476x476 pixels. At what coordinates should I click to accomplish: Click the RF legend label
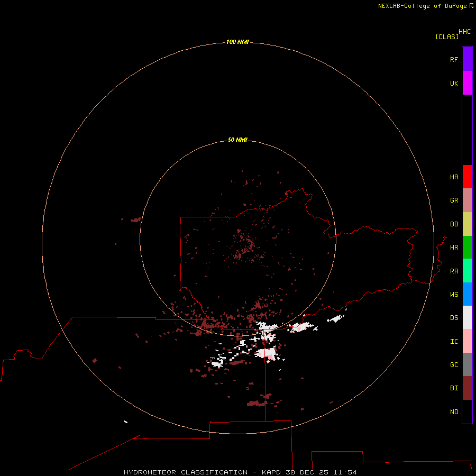454,59
